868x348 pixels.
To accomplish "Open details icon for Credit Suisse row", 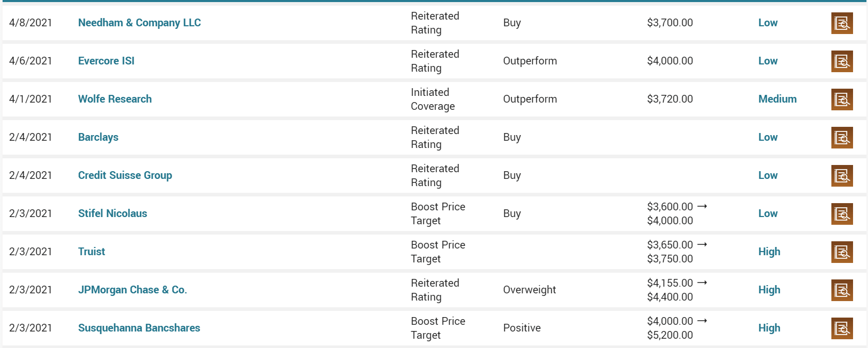I will [842, 176].
